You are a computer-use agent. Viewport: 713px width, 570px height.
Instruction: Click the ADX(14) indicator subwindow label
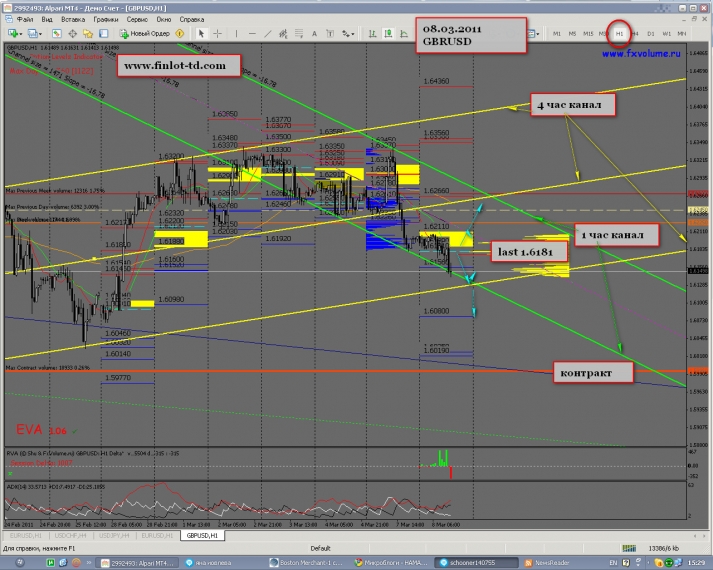click(x=55, y=486)
